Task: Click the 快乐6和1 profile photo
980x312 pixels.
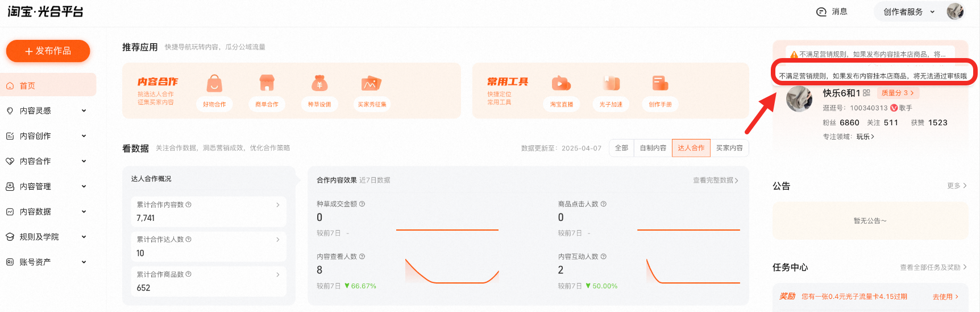Action: coord(799,99)
